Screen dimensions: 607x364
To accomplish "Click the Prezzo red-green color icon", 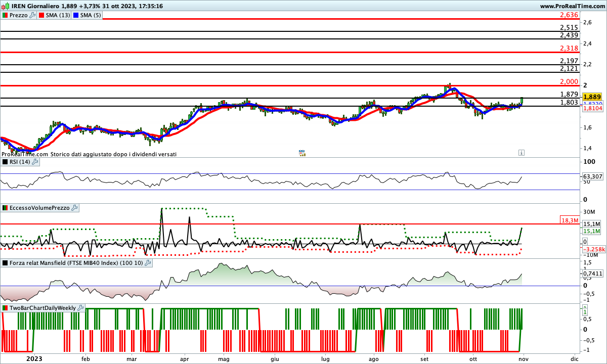I will pos(5,15).
